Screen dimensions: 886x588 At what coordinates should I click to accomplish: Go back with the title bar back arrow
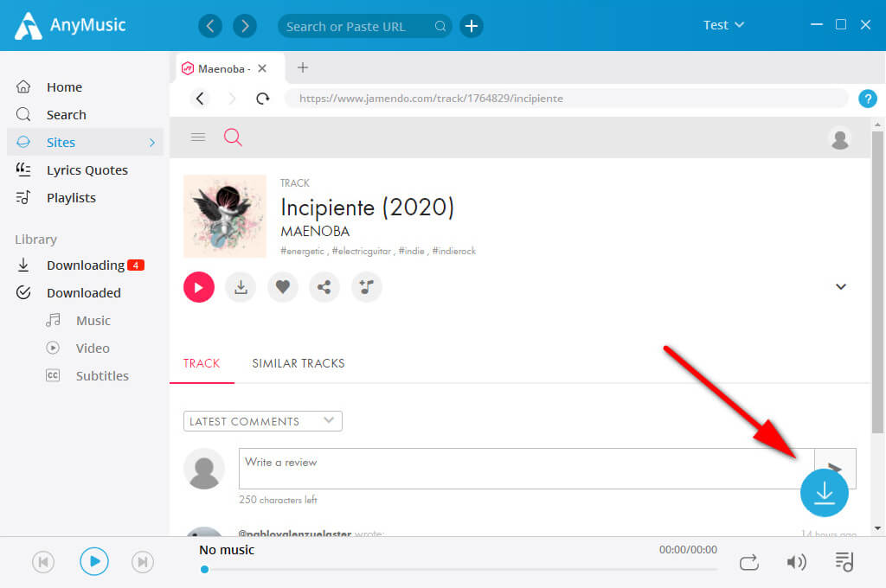tap(210, 26)
